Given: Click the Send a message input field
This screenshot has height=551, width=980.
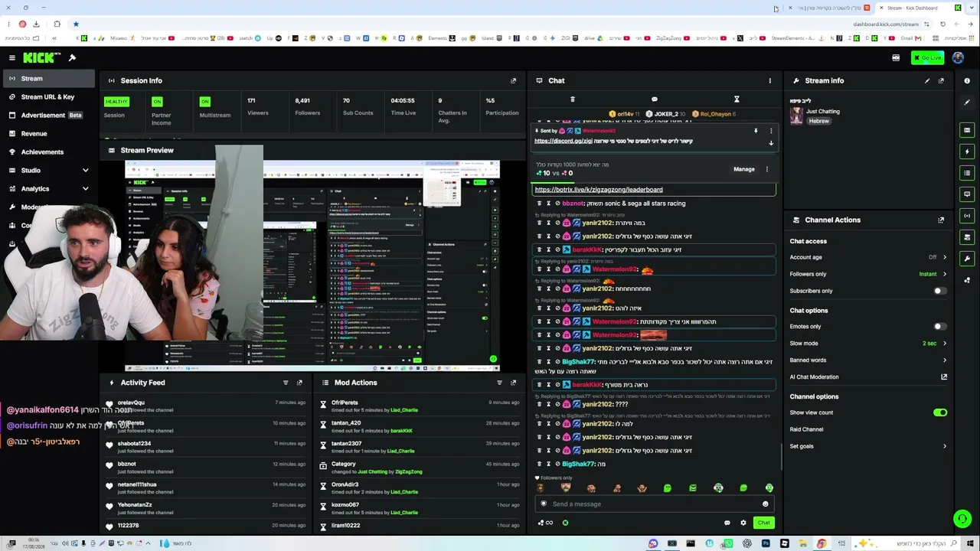Looking at the screenshot, I should 653,504.
